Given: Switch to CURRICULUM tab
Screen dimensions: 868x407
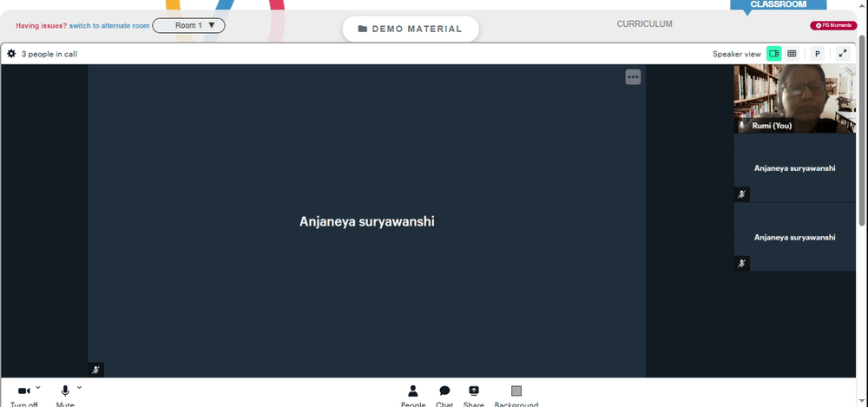Looking at the screenshot, I should tap(644, 23).
